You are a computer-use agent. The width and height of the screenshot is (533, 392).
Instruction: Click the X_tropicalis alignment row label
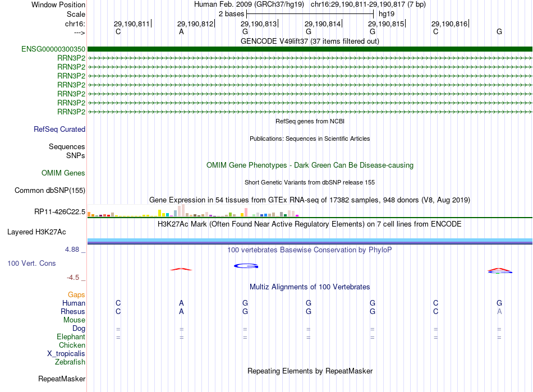pos(66,354)
